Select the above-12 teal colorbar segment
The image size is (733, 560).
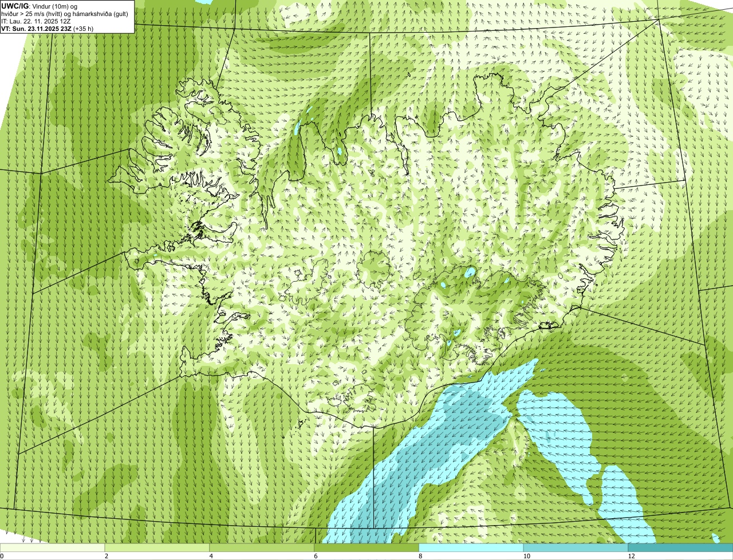pyautogui.click(x=681, y=548)
